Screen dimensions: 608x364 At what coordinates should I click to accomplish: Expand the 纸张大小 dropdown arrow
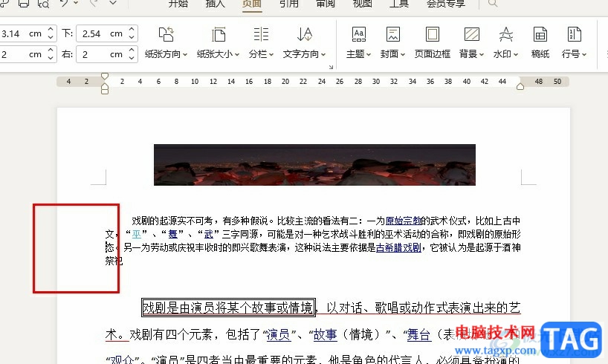click(x=237, y=55)
